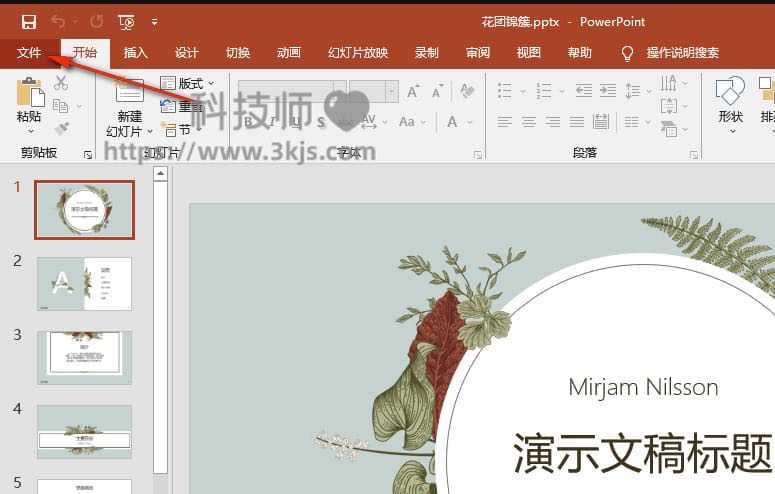775x494 pixels.
Task: Open line spacing dropdown
Action: coord(637,91)
